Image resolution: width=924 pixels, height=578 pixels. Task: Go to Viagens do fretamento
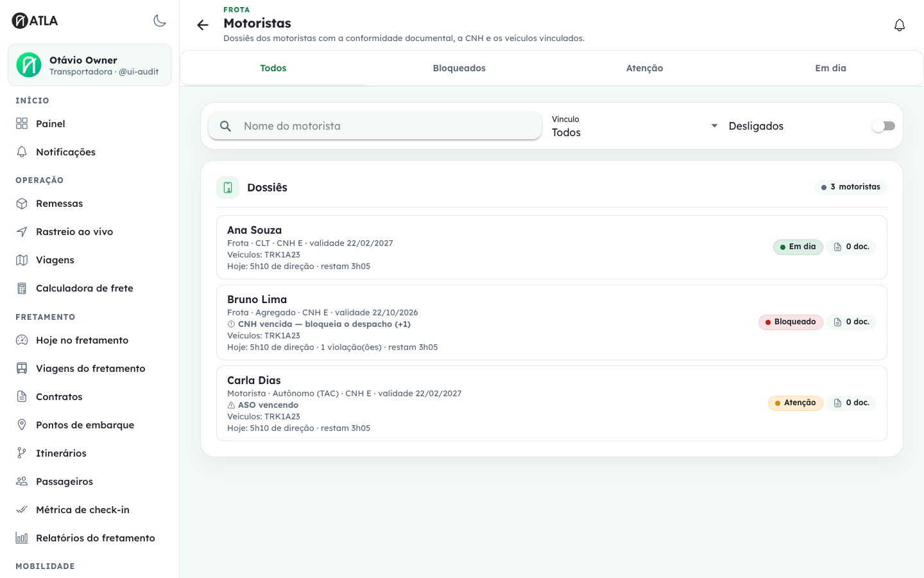(x=89, y=369)
